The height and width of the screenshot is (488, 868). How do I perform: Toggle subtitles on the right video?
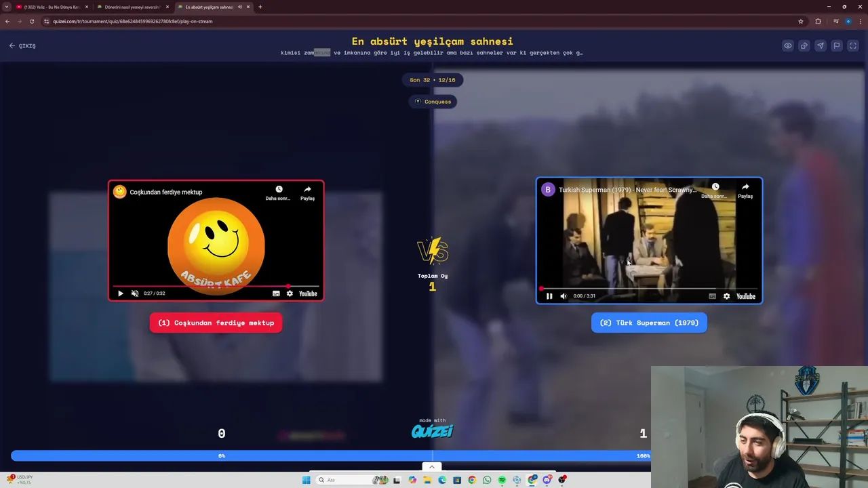712,296
